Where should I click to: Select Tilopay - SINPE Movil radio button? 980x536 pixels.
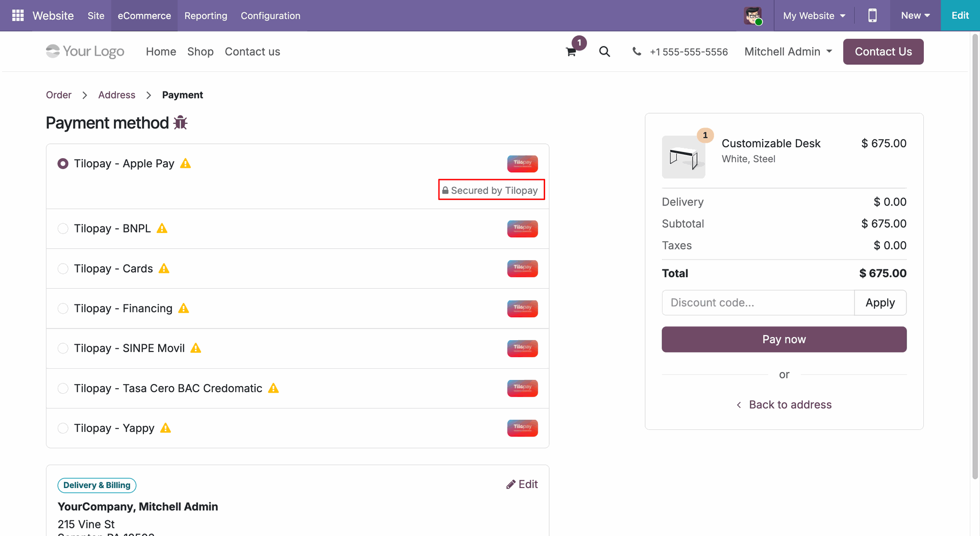click(x=63, y=348)
